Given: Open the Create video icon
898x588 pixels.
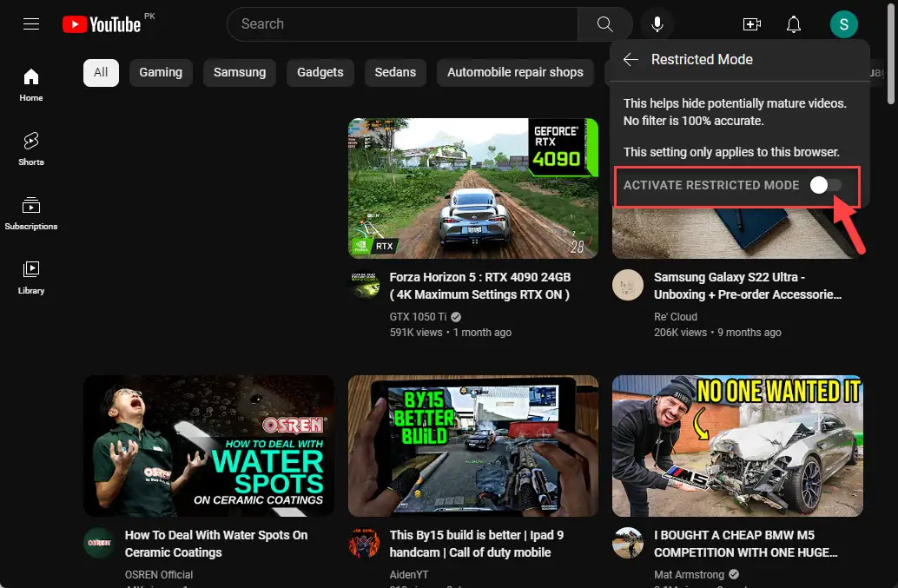Looking at the screenshot, I should pos(751,24).
